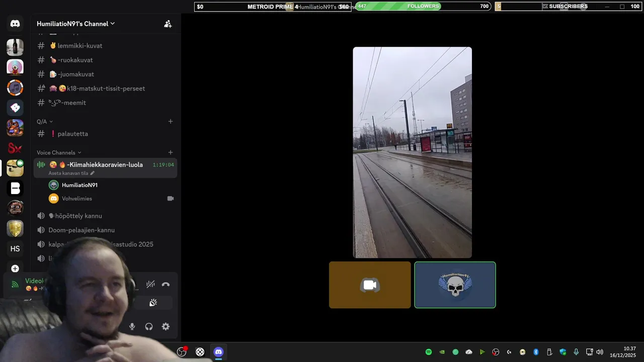Open Discord direct messages home icon

[x=15, y=24]
